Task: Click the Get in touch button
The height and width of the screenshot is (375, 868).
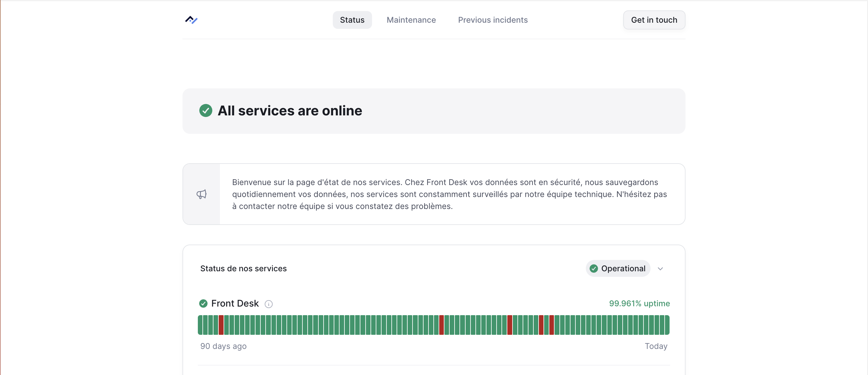Action: (x=654, y=20)
